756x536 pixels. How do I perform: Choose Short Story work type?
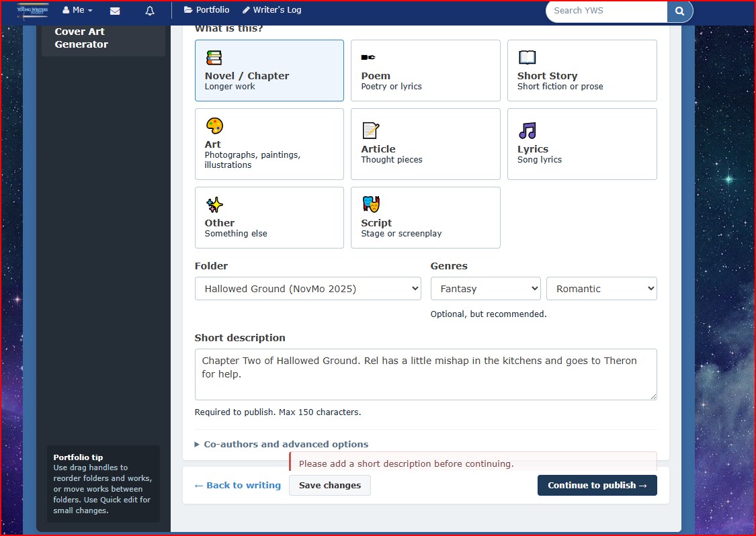tap(582, 71)
